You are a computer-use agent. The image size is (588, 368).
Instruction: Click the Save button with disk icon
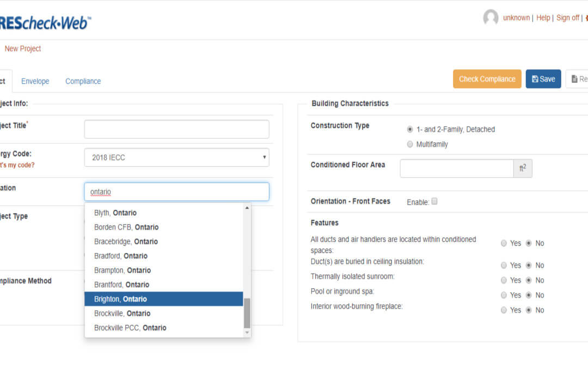click(543, 79)
